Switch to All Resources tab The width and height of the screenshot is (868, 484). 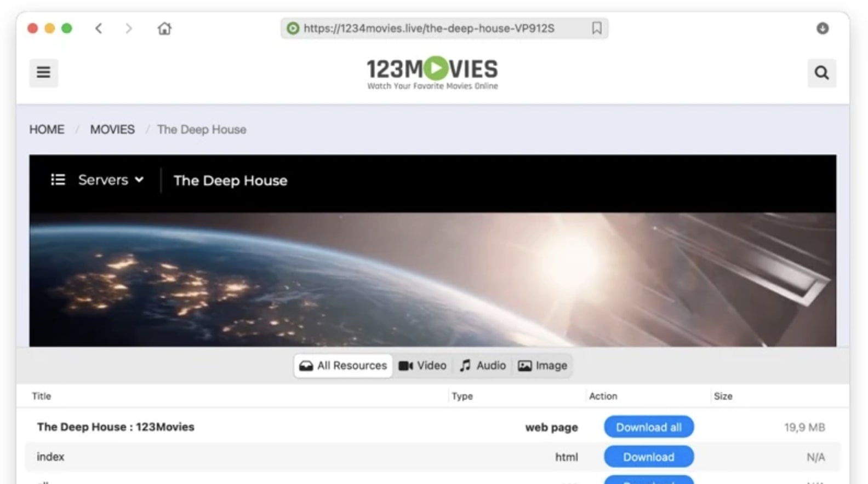point(343,366)
